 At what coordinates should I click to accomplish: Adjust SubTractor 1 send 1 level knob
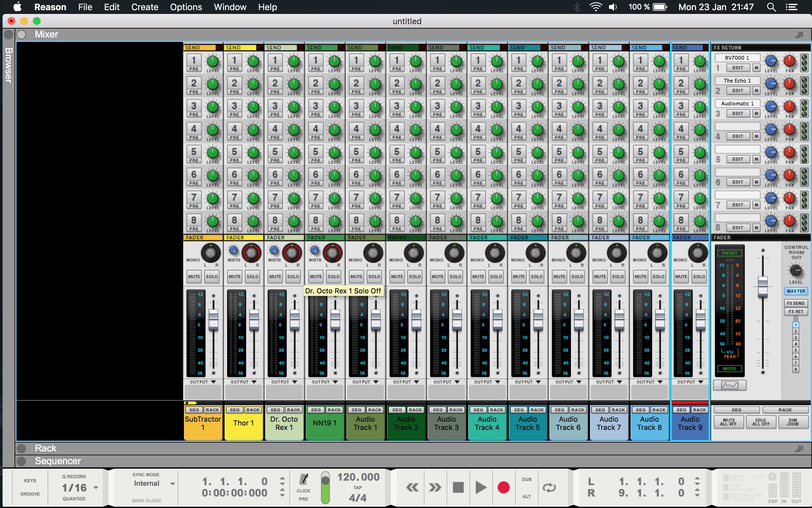[213, 62]
